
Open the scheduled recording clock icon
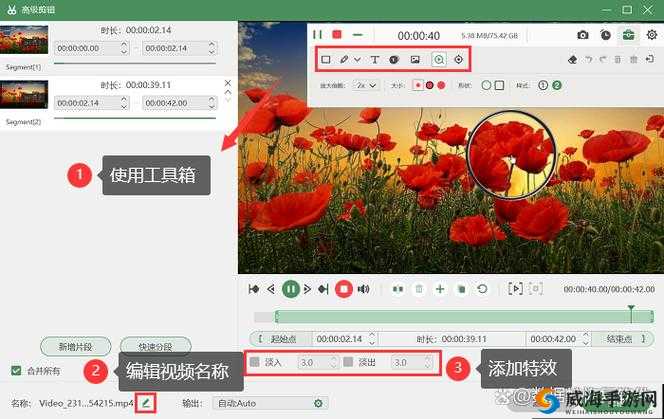(606, 35)
